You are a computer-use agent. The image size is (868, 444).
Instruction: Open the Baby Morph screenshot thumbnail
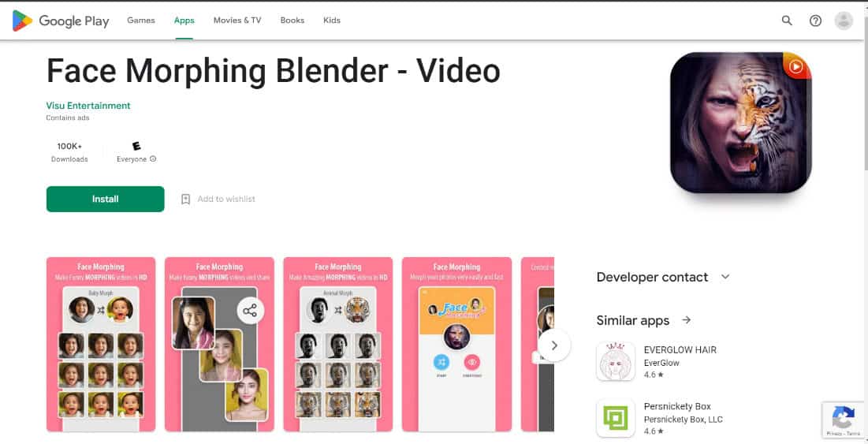tap(101, 344)
